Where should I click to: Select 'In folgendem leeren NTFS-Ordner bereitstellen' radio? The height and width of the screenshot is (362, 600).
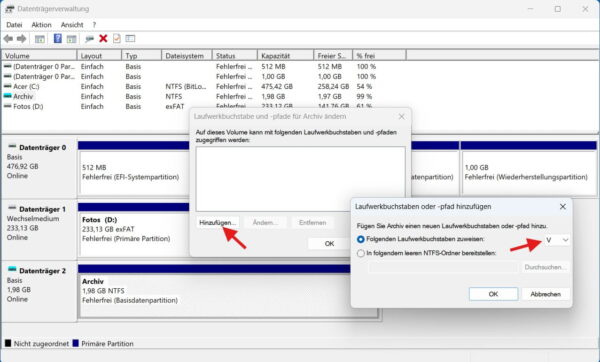point(360,253)
